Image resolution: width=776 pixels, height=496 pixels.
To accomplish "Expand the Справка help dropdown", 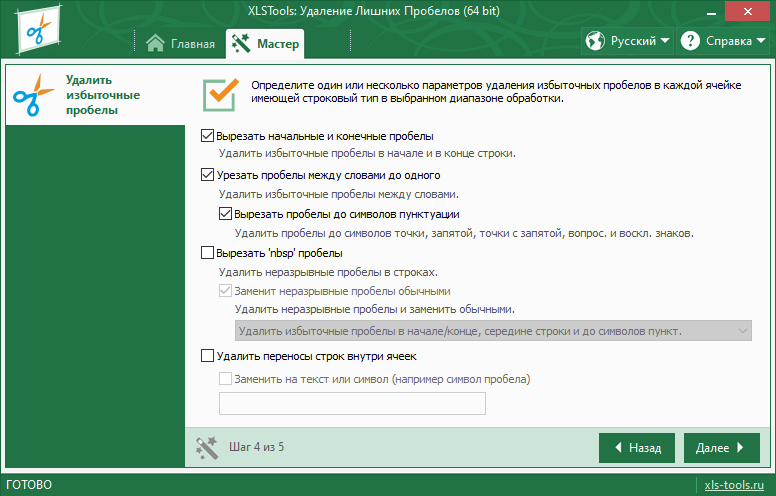I will coord(723,41).
